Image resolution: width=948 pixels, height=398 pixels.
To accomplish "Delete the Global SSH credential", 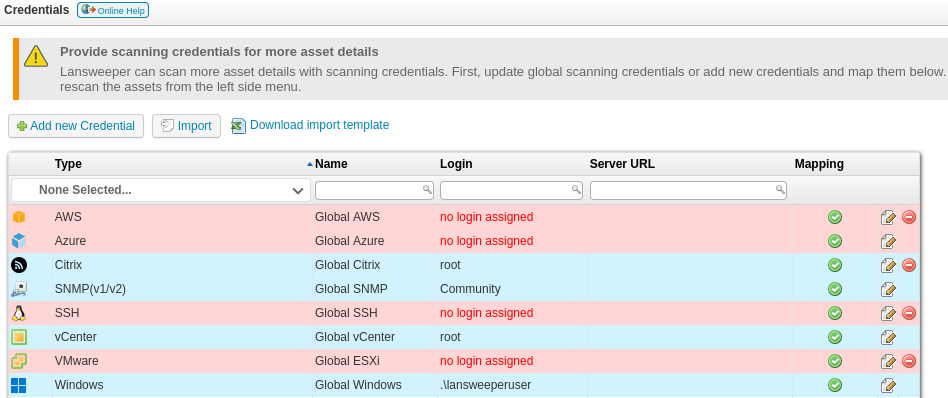I will point(909,313).
